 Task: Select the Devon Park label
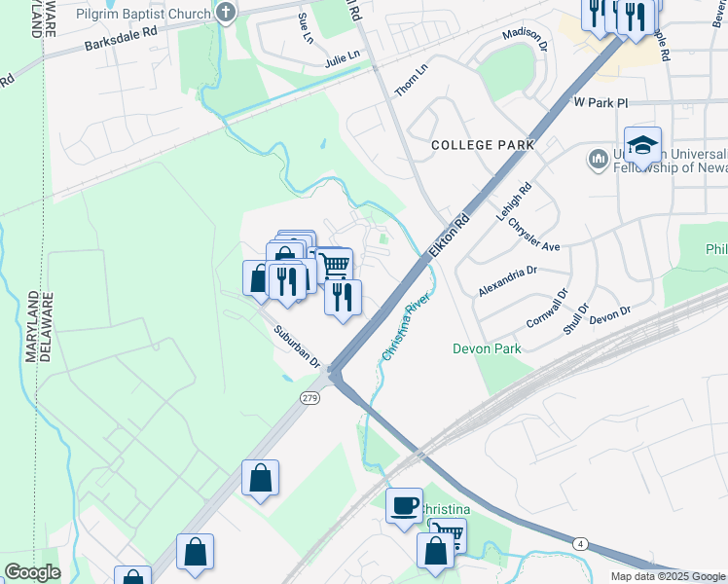[487, 348]
